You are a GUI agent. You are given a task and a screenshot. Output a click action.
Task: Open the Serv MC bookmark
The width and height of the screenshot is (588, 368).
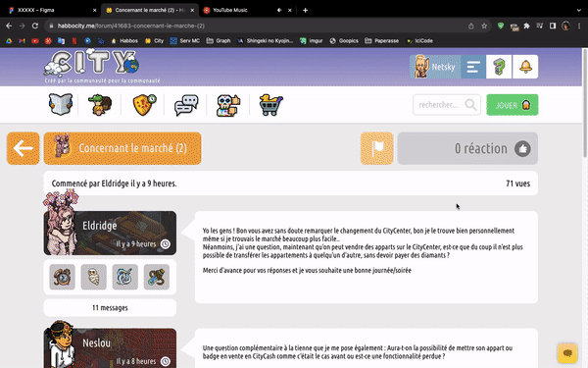coord(185,41)
